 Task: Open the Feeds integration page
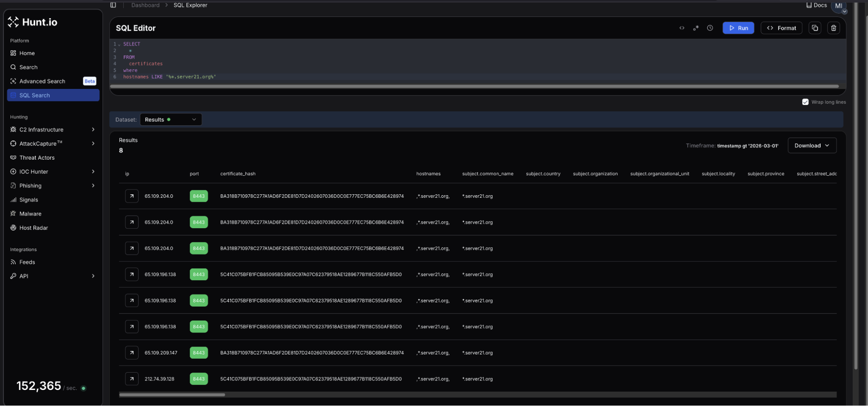coord(27,262)
